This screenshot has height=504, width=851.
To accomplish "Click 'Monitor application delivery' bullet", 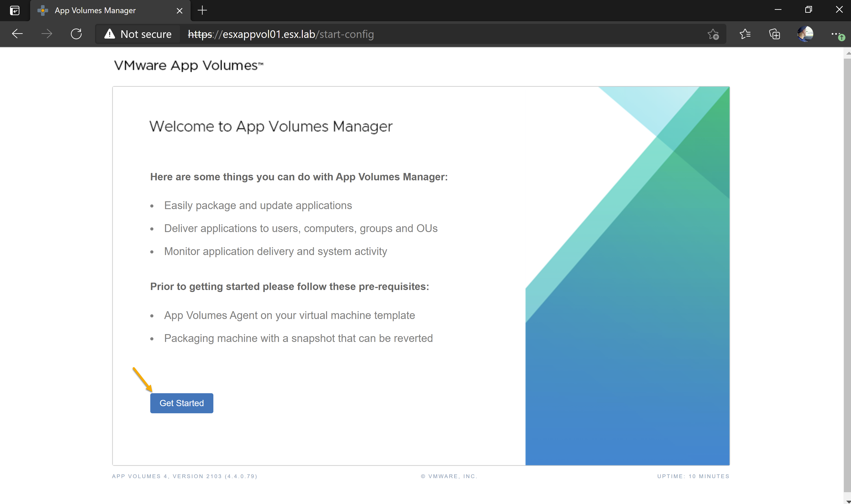I will (276, 251).
